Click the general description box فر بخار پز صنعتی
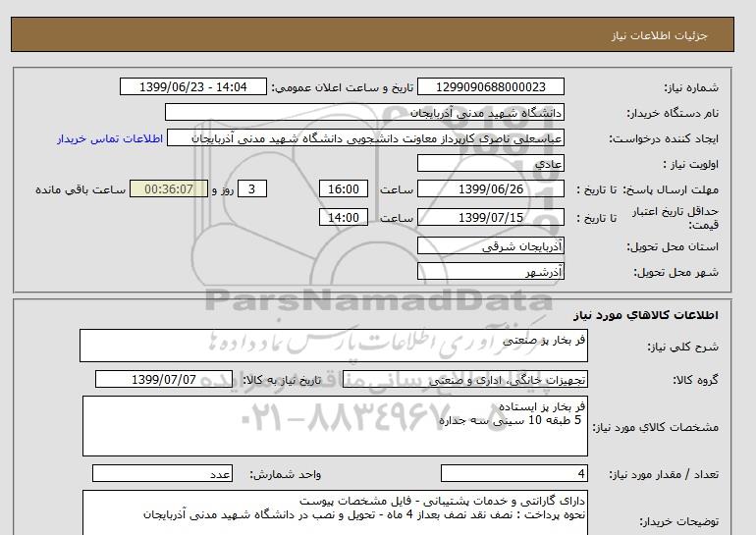Viewport: 756px width, 535px height. (x=334, y=346)
